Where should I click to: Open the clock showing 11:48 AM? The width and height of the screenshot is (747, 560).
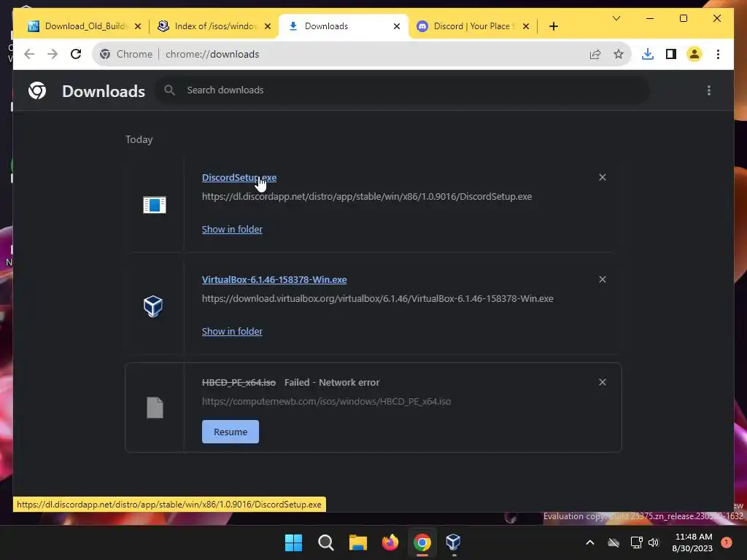(x=692, y=542)
